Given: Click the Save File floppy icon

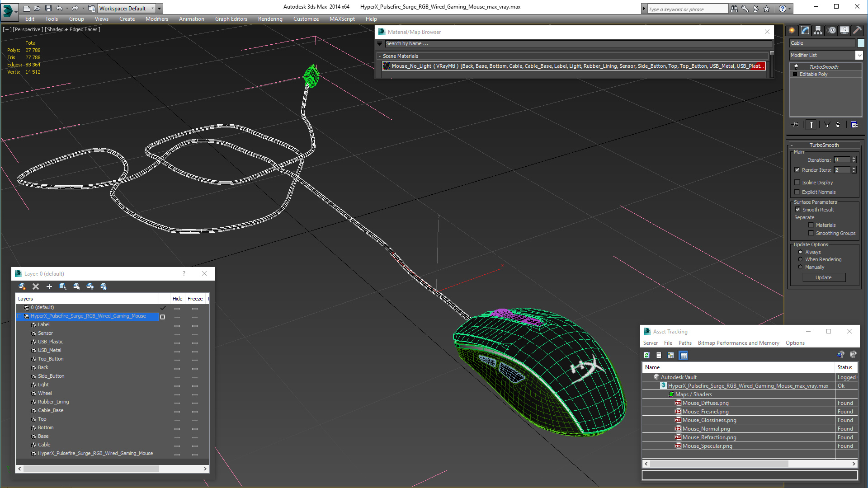Looking at the screenshot, I should pos(48,8).
